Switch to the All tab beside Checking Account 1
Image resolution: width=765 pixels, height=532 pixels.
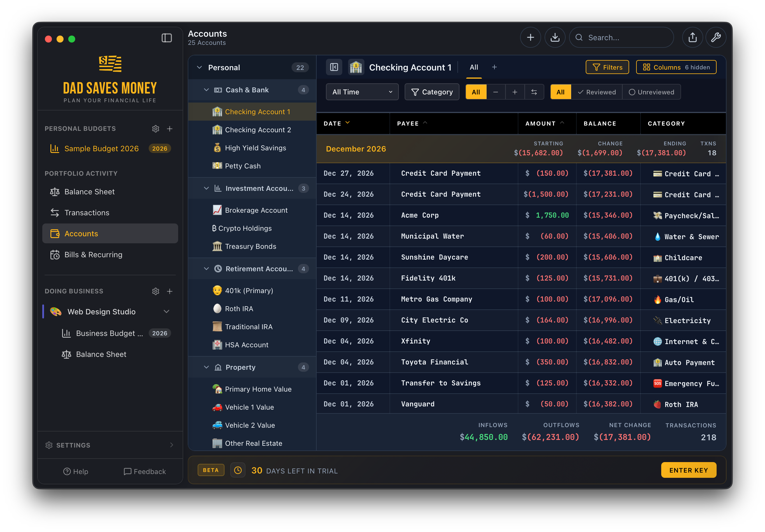[x=474, y=67]
